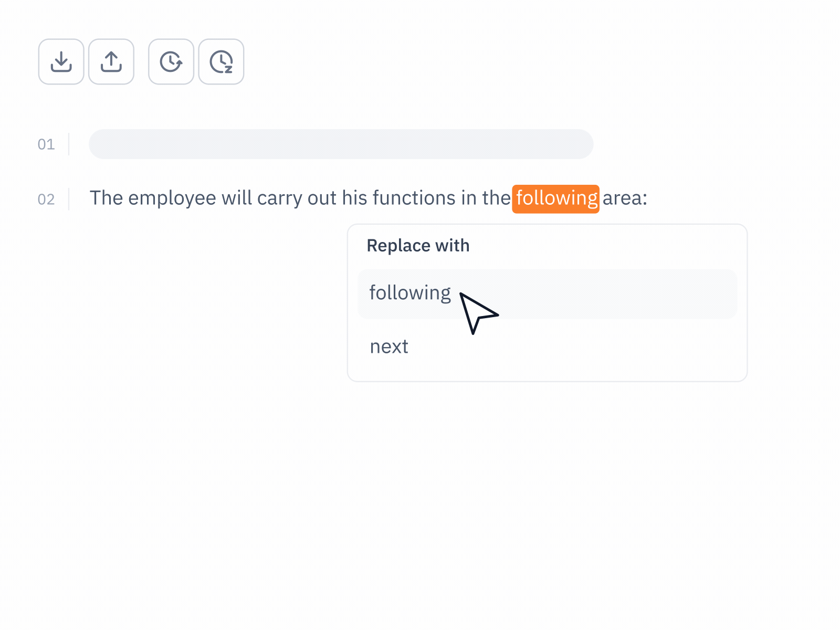The width and height of the screenshot is (840, 630).
Task: Click the gray placeholder bar on line 01
Action: pyautogui.click(x=341, y=144)
